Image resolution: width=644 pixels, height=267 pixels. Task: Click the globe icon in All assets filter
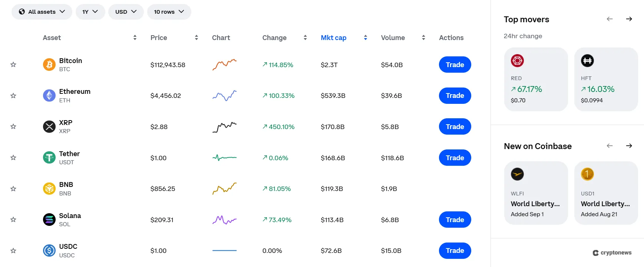[22, 11]
